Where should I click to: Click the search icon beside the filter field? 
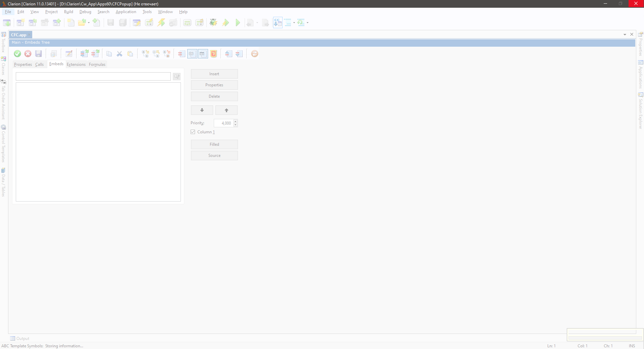pyautogui.click(x=177, y=77)
